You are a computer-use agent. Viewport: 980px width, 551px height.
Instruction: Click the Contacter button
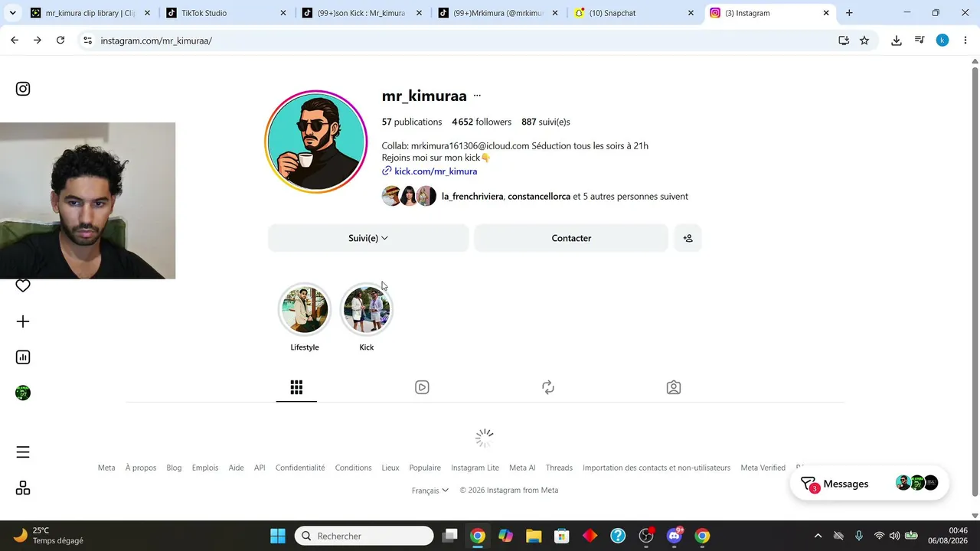(x=571, y=238)
